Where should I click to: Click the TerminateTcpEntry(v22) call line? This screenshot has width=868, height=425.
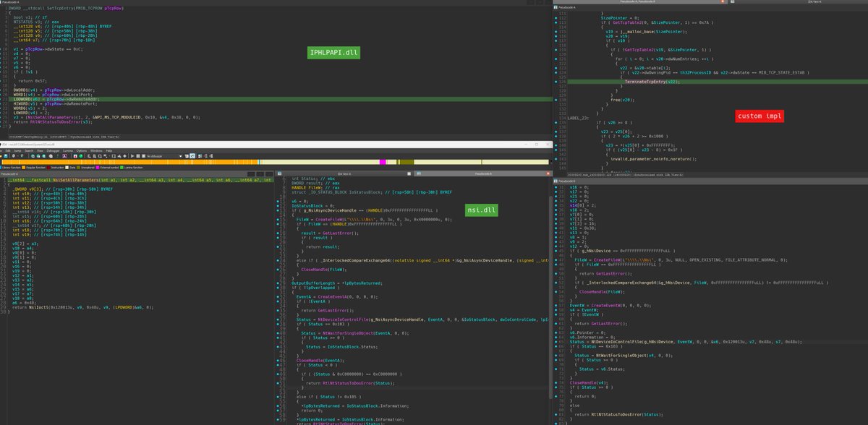[x=651, y=82]
